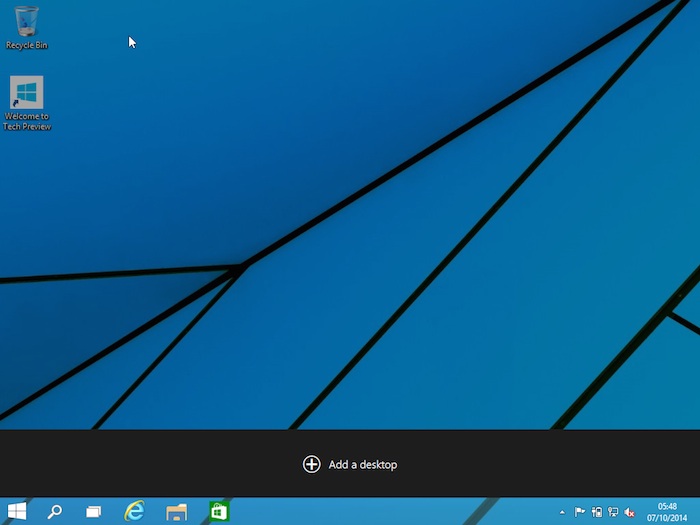Viewport: 700px width, 525px height.
Task: Open the network status tray icon
Action: (613, 512)
